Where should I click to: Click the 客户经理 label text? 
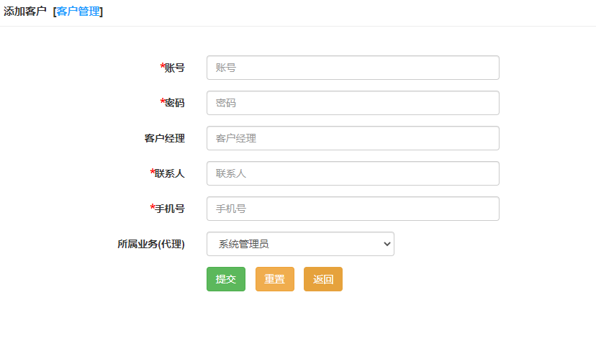click(165, 138)
